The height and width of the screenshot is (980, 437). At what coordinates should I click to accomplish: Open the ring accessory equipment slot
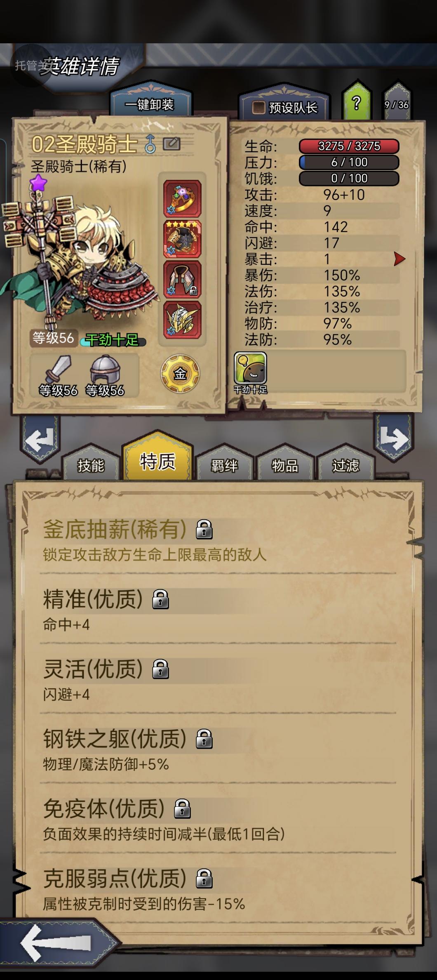click(182, 199)
